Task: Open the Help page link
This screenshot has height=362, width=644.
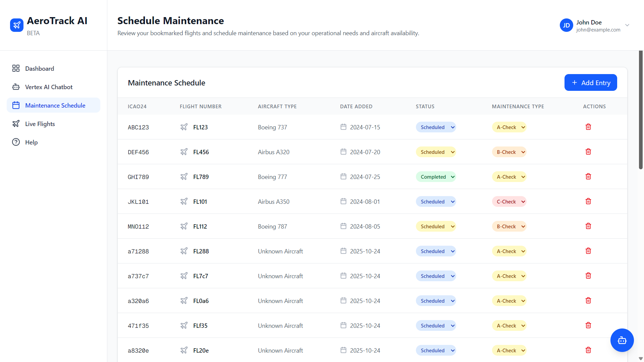Action: [31, 142]
